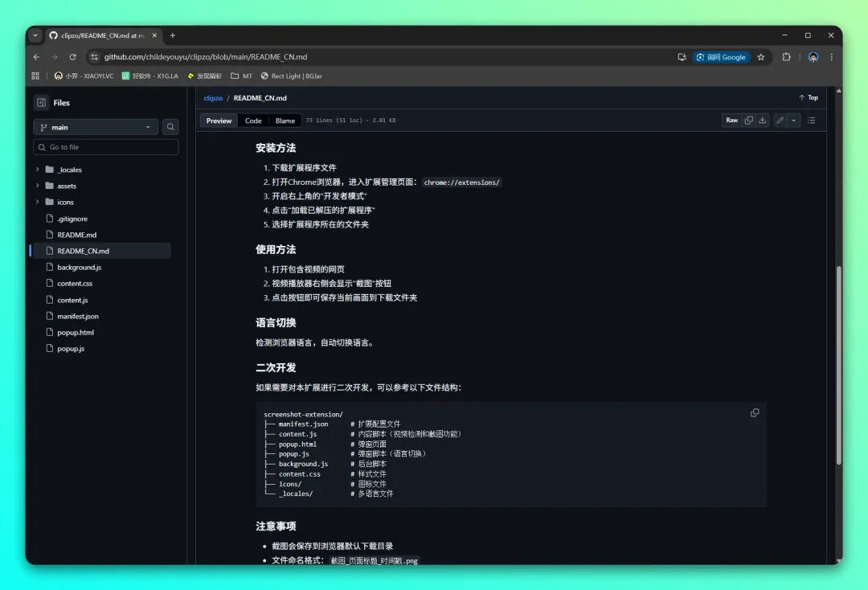Switch to the Blame tab
The image size is (868, 590).
(x=285, y=121)
